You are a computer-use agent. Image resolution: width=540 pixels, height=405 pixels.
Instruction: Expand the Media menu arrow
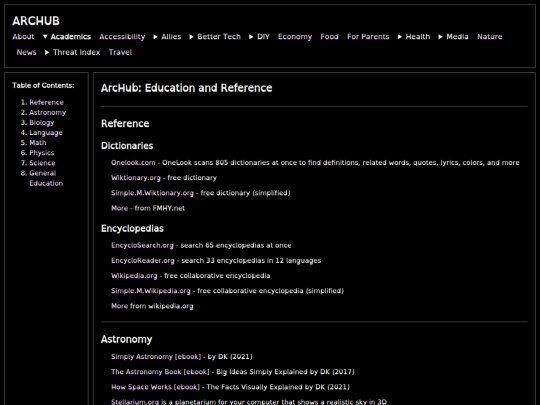440,37
